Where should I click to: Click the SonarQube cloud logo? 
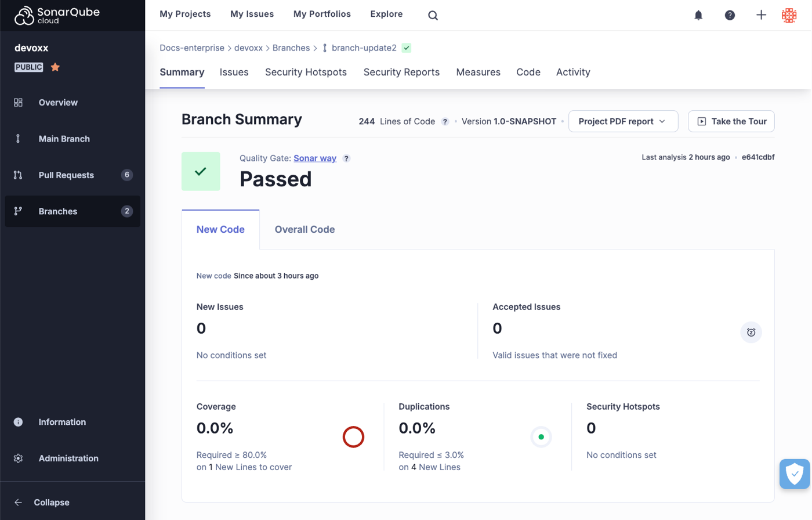(x=57, y=16)
